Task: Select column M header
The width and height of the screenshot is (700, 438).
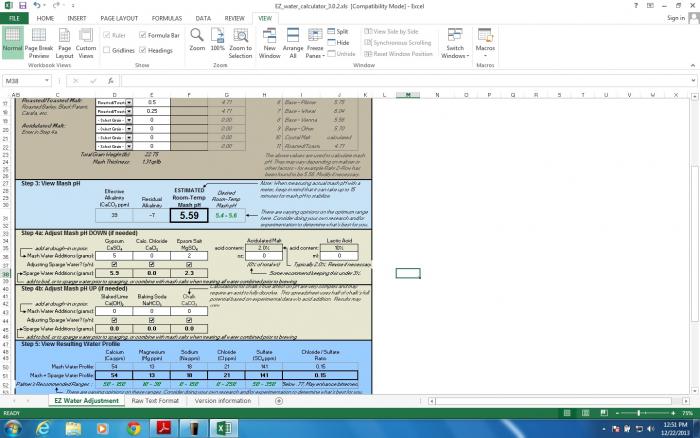Action: pyautogui.click(x=408, y=95)
